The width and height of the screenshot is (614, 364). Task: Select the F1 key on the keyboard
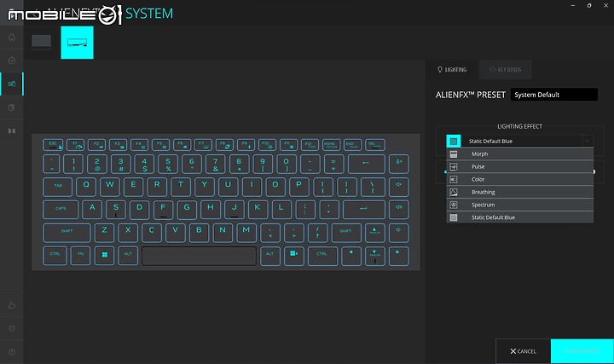tap(76, 145)
